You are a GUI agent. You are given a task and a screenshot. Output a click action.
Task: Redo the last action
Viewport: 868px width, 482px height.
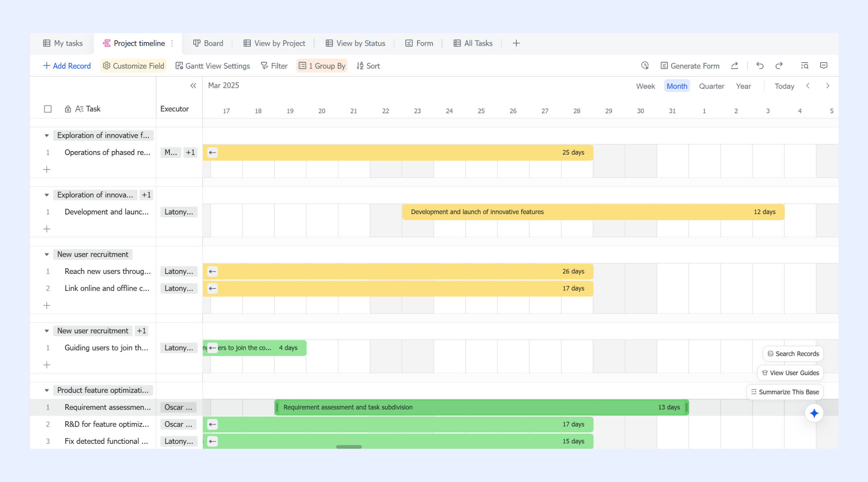pyautogui.click(x=779, y=65)
